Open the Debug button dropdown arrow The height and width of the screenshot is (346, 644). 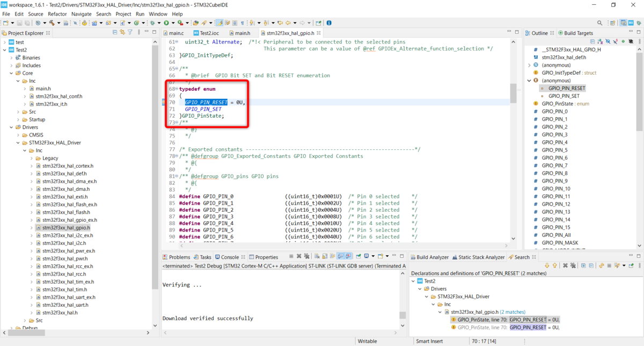click(x=159, y=23)
